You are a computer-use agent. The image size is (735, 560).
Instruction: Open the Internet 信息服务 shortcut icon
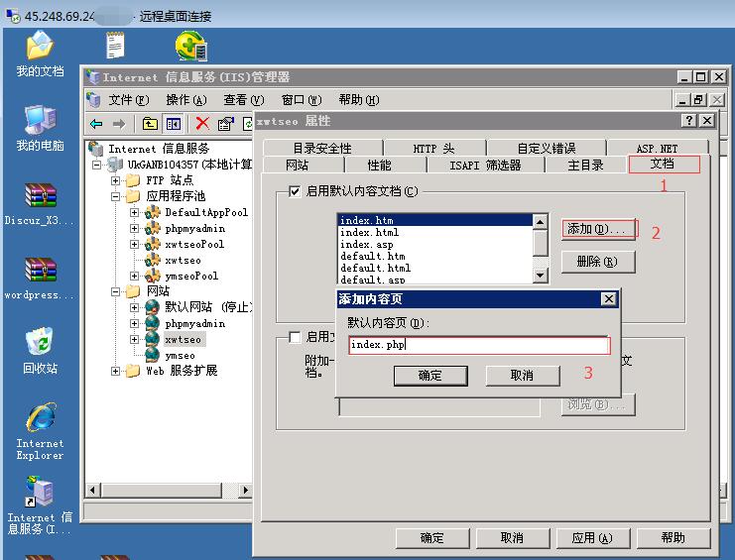pyautogui.click(x=40, y=492)
